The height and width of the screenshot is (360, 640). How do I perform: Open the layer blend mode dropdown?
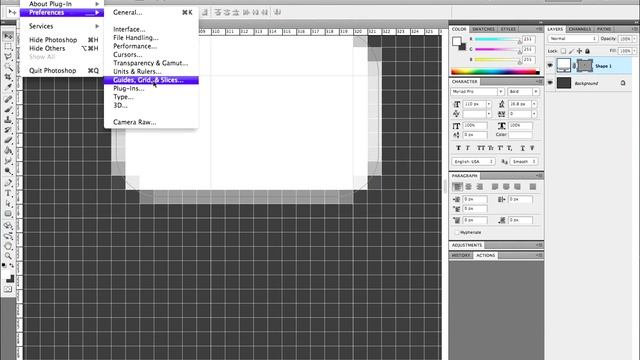pos(572,39)
